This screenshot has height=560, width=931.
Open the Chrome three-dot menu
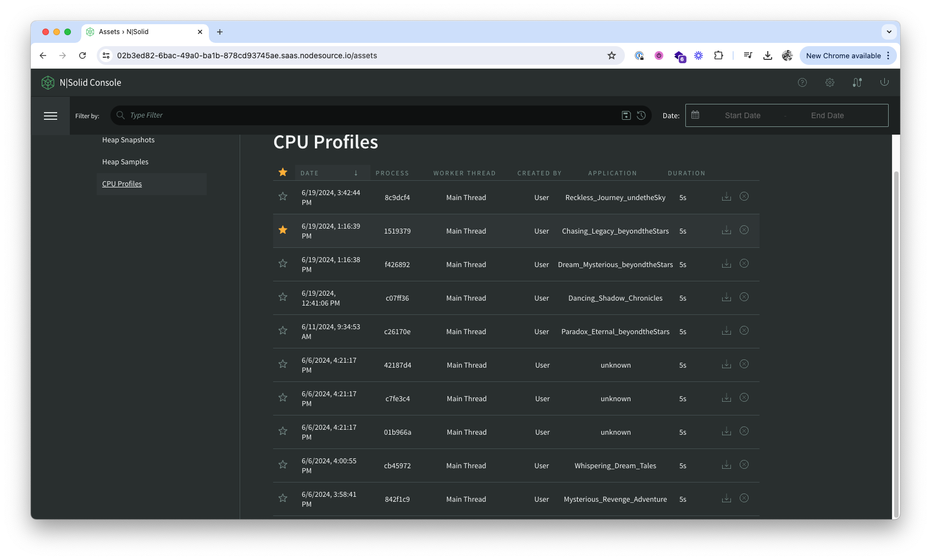tap(888, 56)
